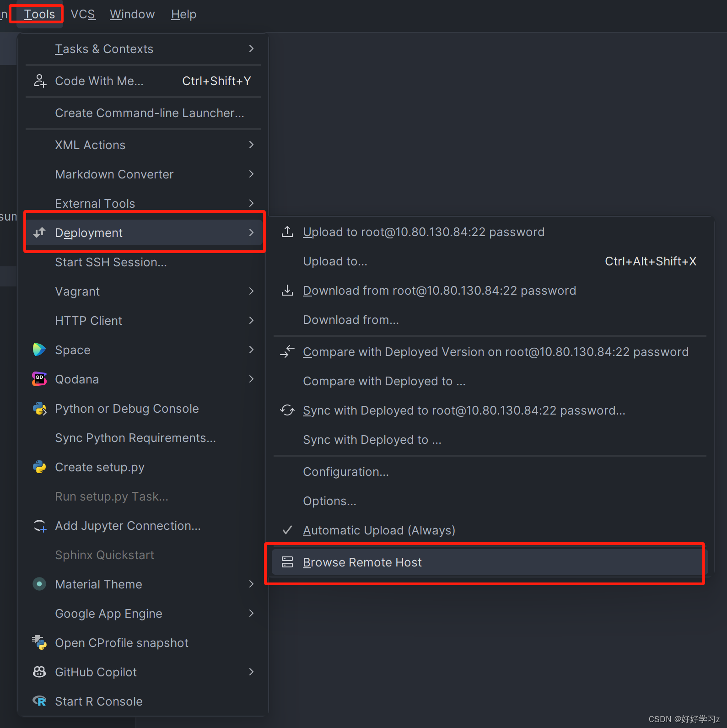Click the Code With Me person icon
Viewport: 727px width, 728px height.
(40, 81)
